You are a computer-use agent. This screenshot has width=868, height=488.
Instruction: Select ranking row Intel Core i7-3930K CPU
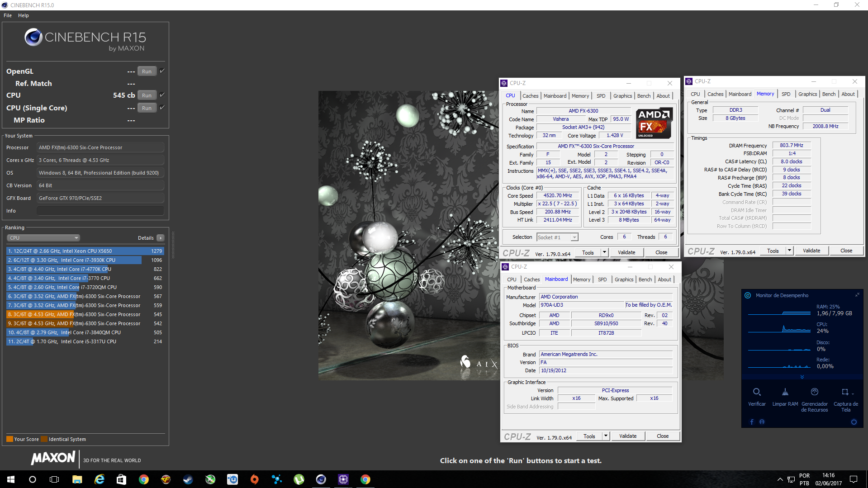85,260
